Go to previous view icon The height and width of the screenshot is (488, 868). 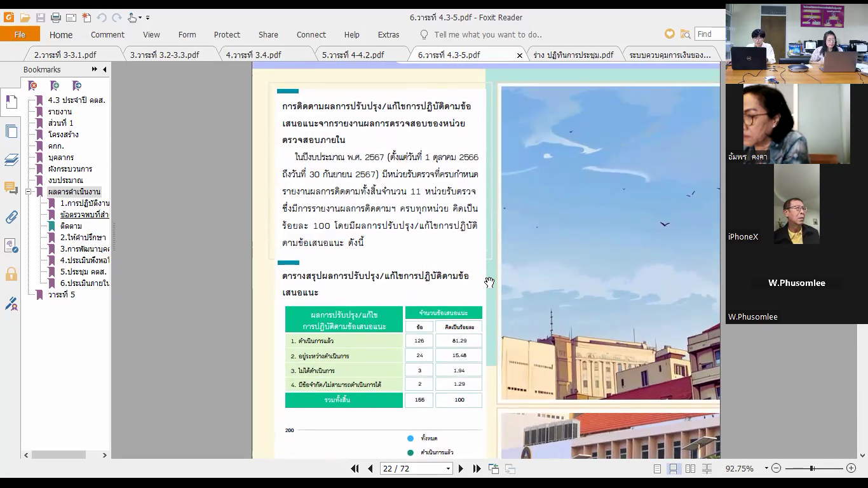[x=494, y=469]
